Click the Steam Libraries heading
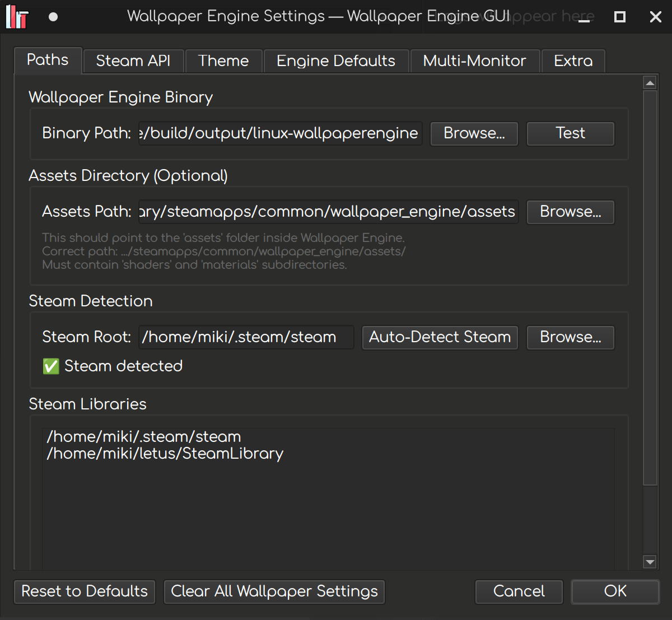Viewport: 672px width, 620px height. (87, 404)
